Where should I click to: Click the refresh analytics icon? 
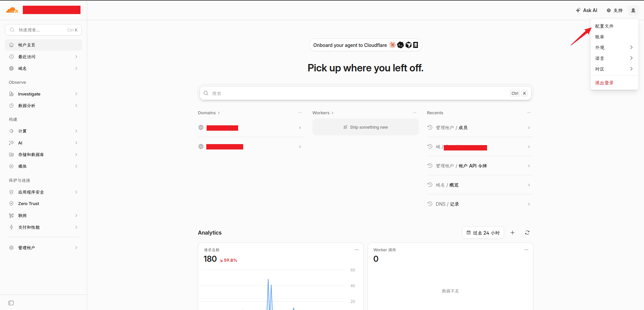click(527, 233)
